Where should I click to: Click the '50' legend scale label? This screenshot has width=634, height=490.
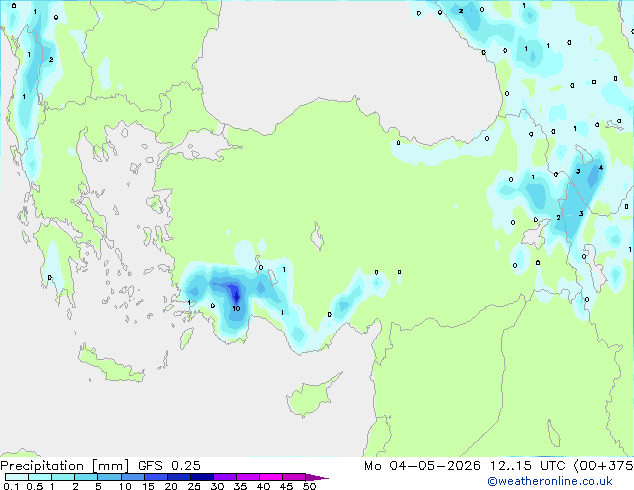pos(310,486)
